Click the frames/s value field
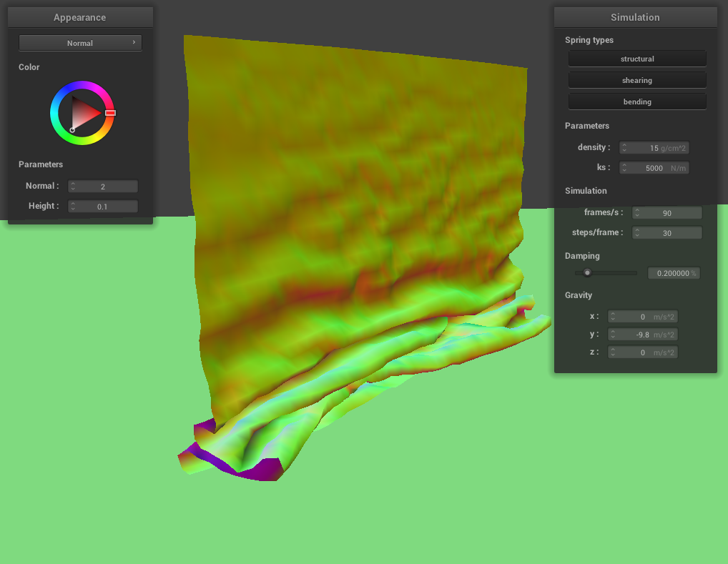The image size is (728, 564). pyautogui.click(x=667, y=212)
